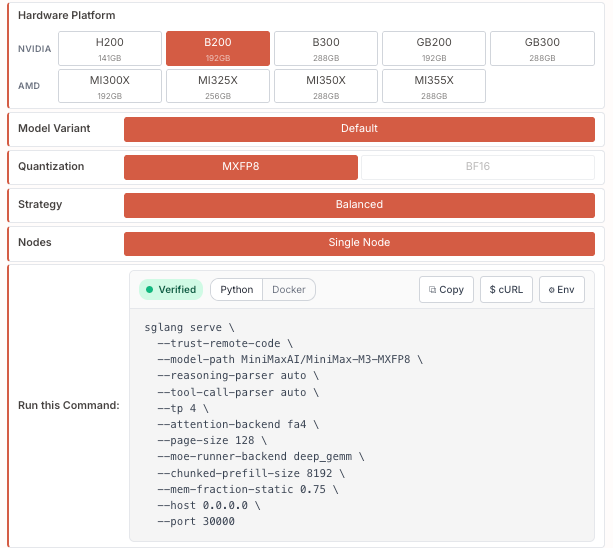Switch to the Docker command tab

289,290
